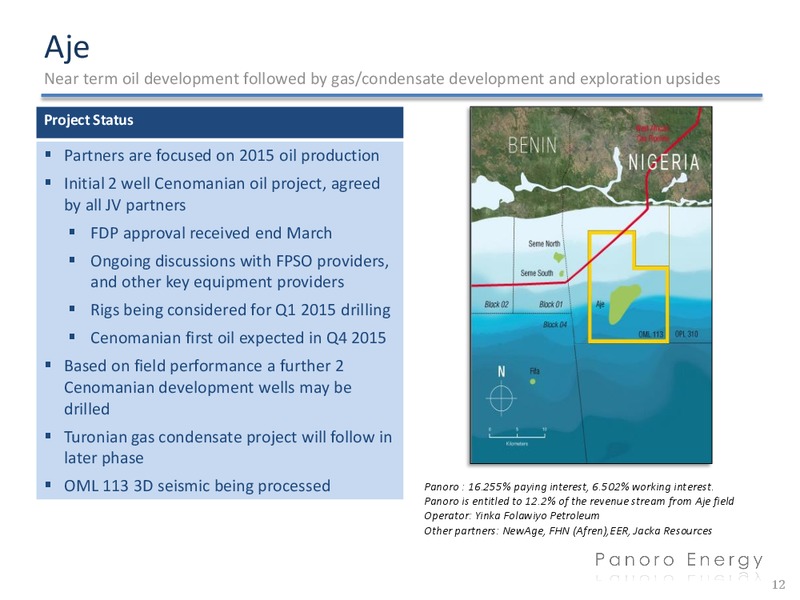Click the Panoro Energy logo
The height and width of the screenshot is (600, 800).
coord(679,561)
